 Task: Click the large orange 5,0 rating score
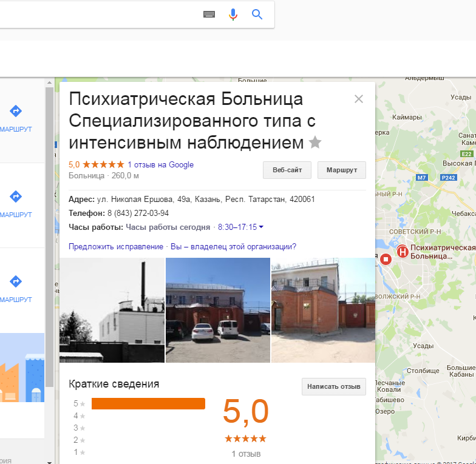(x=245, y=411)
